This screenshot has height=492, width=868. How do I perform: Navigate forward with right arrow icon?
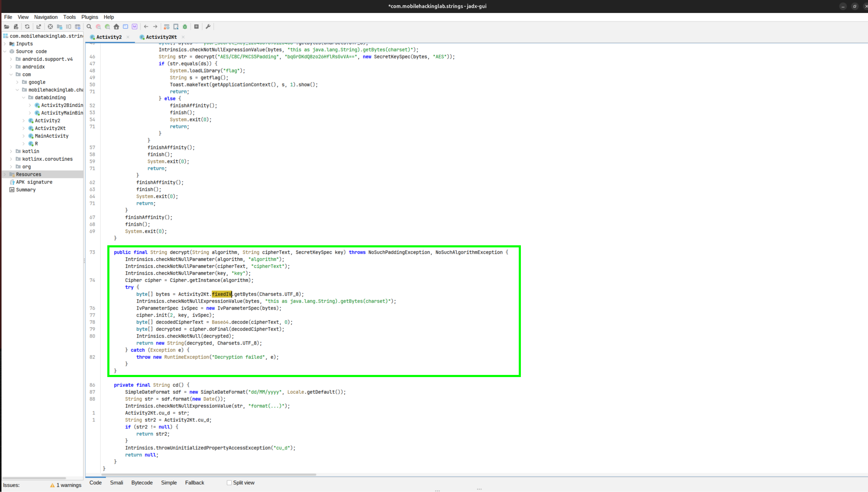coord(155,27)
